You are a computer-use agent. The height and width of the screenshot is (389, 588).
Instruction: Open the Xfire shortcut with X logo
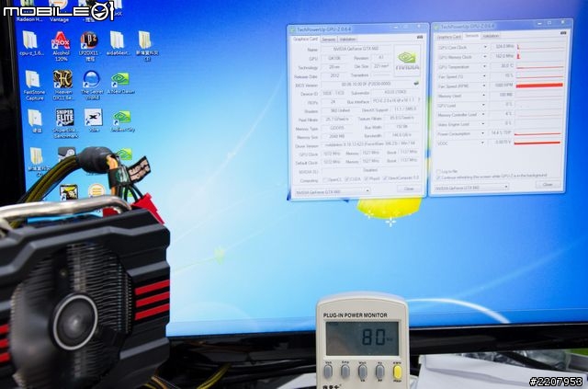(94, 120)
